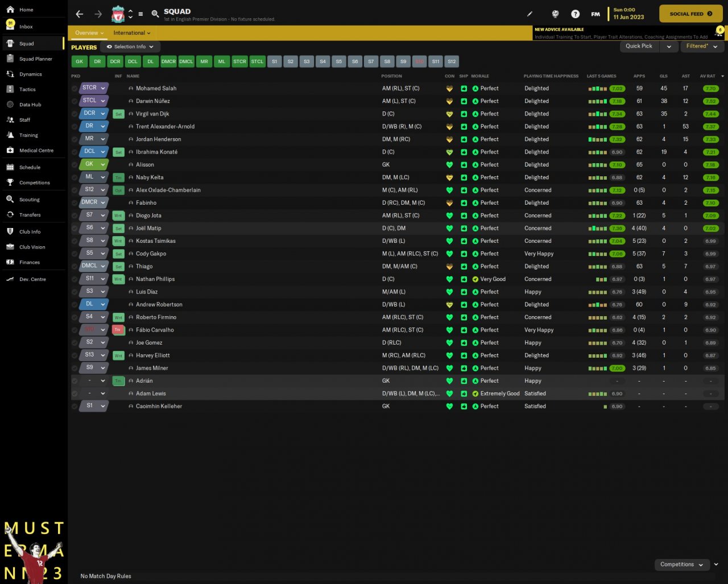
Task: Select the STCL slot in the position bar
Action: pos(258,61)
